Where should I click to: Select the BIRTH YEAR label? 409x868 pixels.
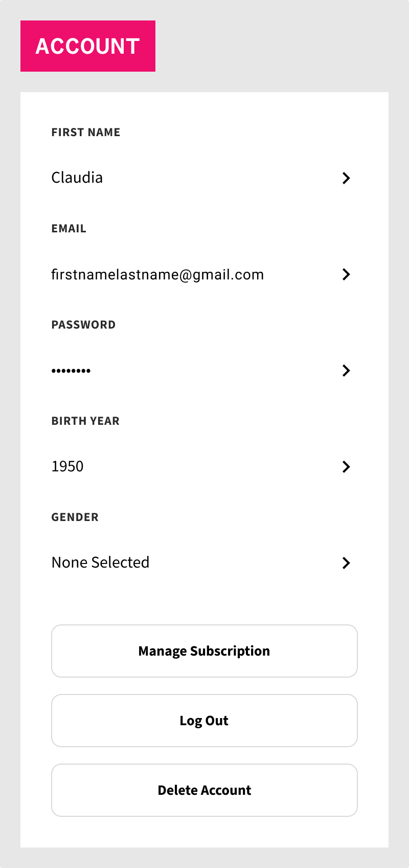tap(85, 421)
